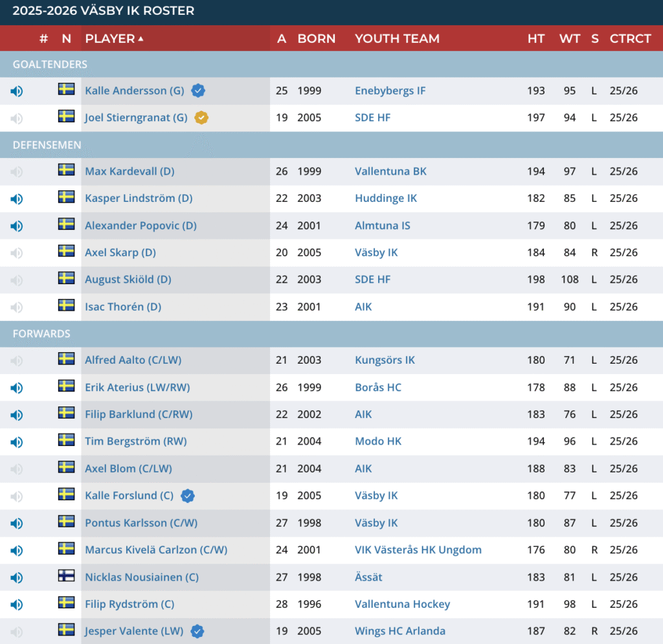Screen dimensions: 663x644
Task: Open Wings HC Arlanda team link
Action: 399,631
